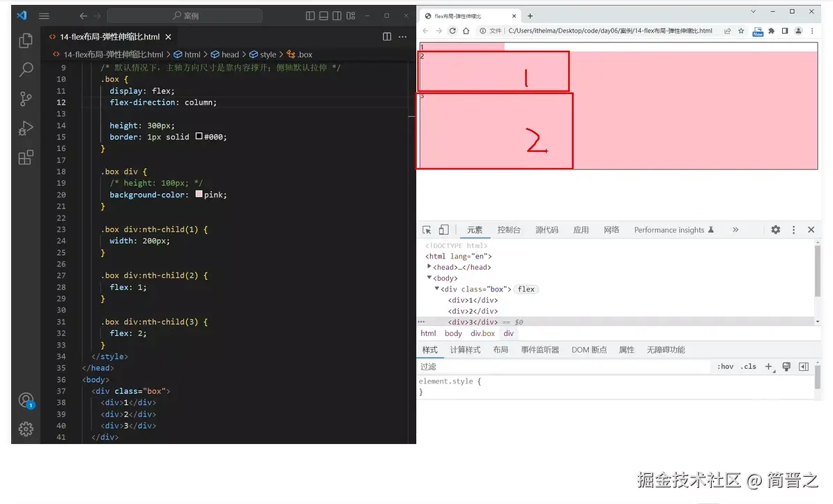Activate the DevTools element inspector picker
Image resolution: width=833 pixels, height=504 pixels.
pyautogui.click(x=429, y=229)
